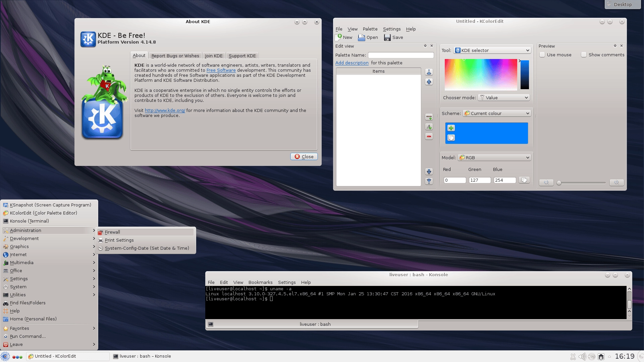Open the Tool dropdown showing KDE selector
Image resolution: width=644 pixels, height=362 pixels.
(x=492, y=50)
